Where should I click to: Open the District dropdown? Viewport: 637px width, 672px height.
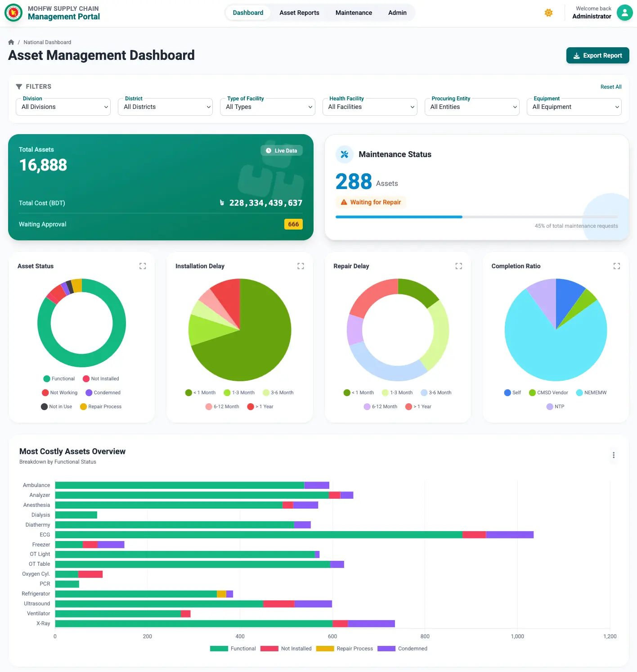165,107
